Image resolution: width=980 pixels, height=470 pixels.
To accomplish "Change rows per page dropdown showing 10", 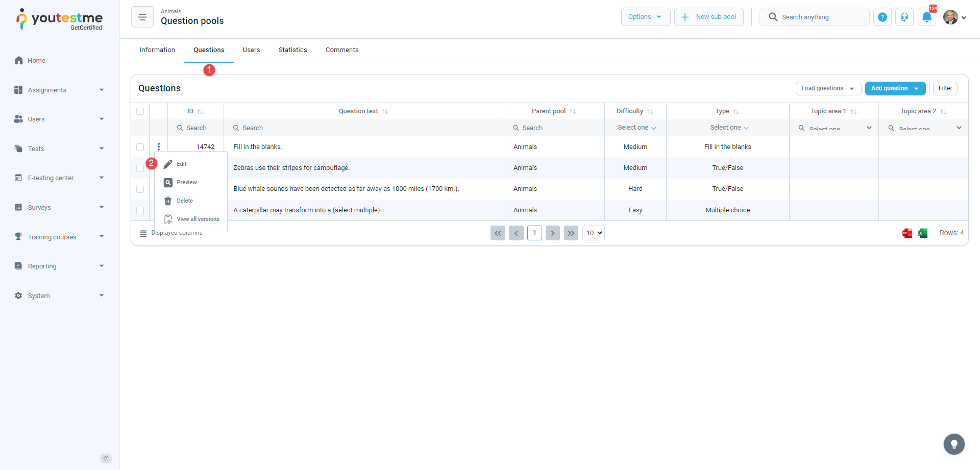I will pyautogui.click(x=594, y=233).
